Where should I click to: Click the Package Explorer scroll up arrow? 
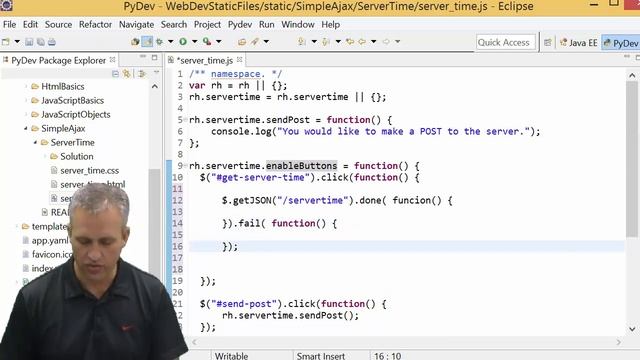tap(155, 87)
